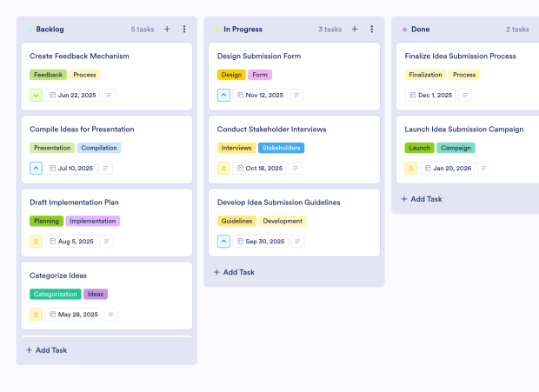
Task: Click description icon on Launch Idea Submission Campaign
Action: (484, 169)
